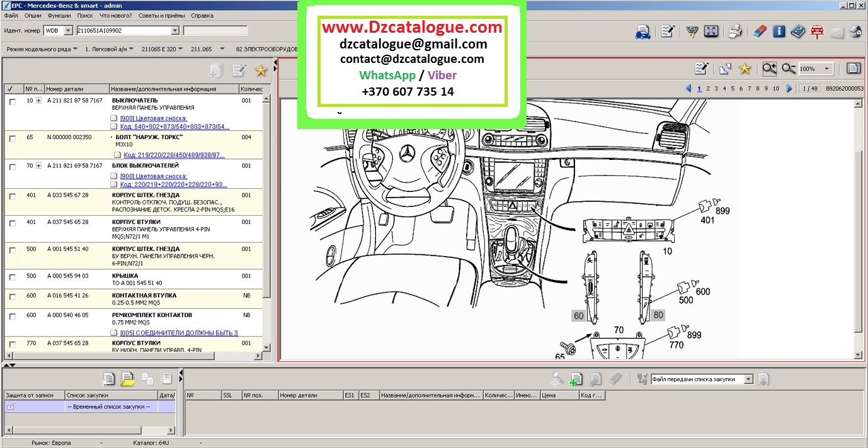The width and height of the screenshot is (868, 448).
Task: Check the box for A 033 545 67 28
Action: [x=12, y=196]
